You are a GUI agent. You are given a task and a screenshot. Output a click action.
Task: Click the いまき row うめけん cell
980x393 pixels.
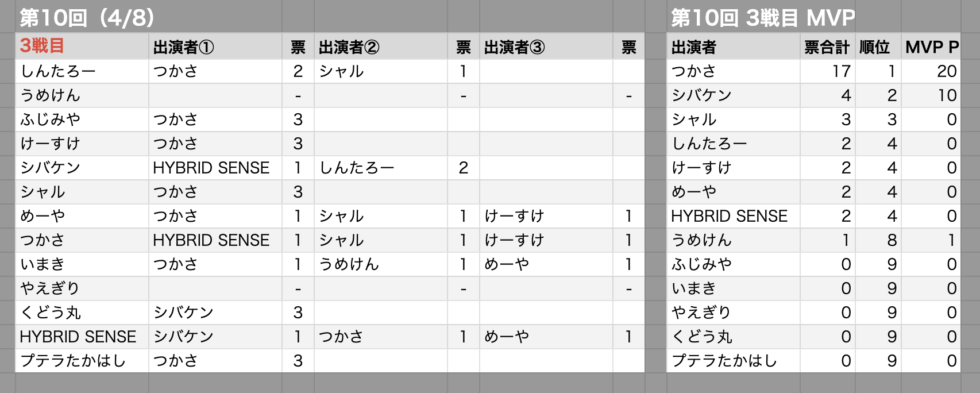pyautogui.click(x=381, y=264)
